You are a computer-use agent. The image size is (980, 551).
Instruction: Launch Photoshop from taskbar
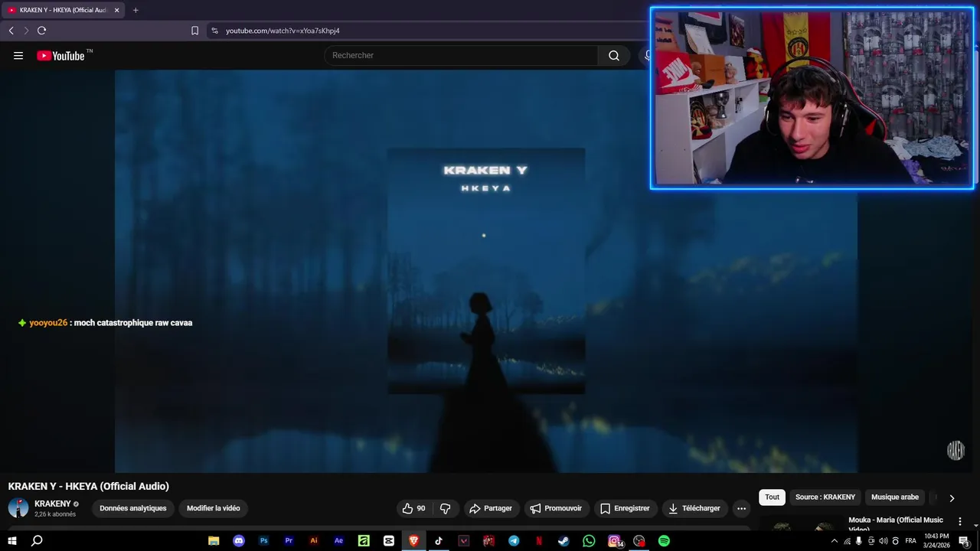click(x=264, y=541)
